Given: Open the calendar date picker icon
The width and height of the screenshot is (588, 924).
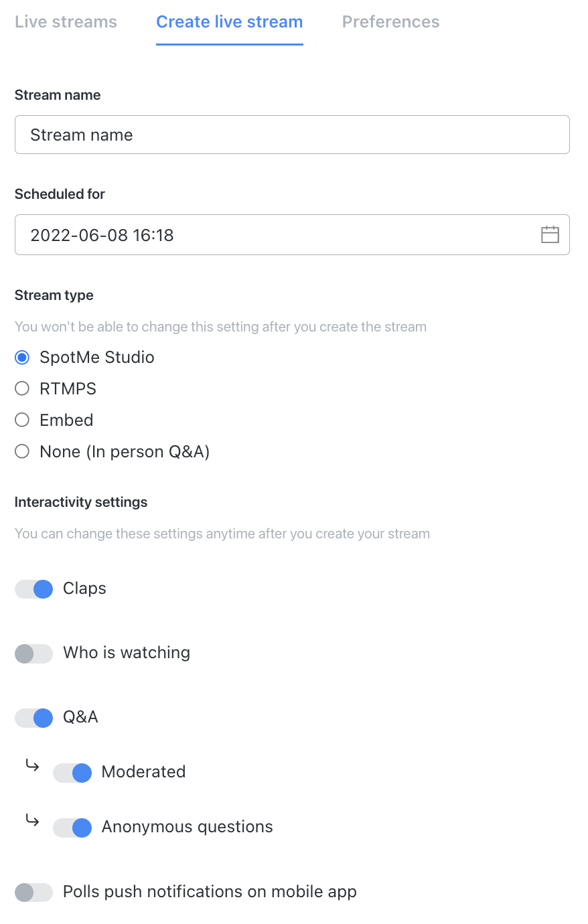Looking at the screenshot, I should pyautogui.click(x=550, y=234).
